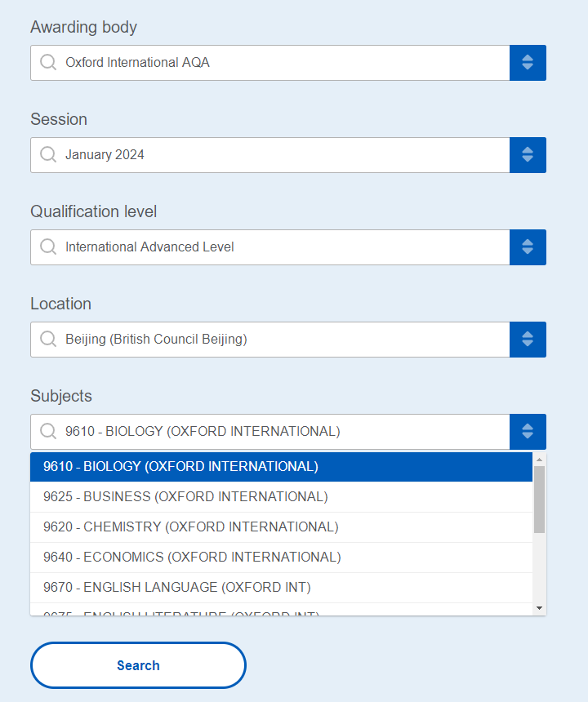Click the Subjects field search magnifier icon

coord(48,431)
